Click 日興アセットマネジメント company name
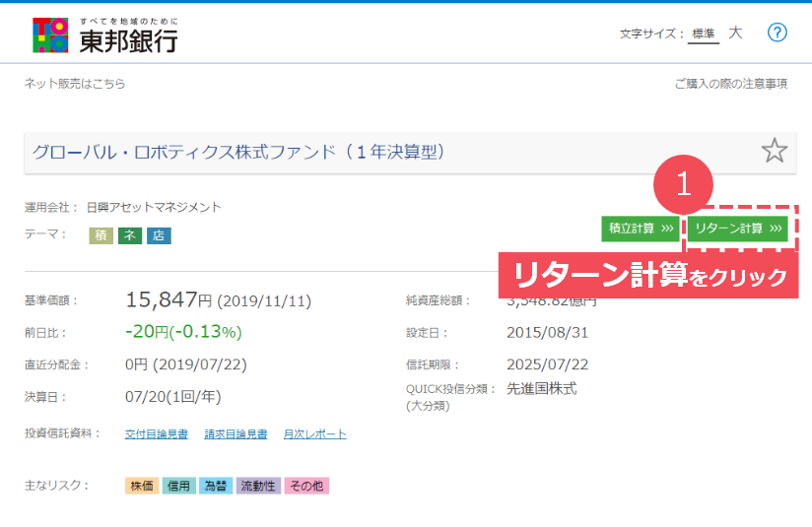This screenshot has width=812, height=527. pyautogui.click(x=154, y=207)
